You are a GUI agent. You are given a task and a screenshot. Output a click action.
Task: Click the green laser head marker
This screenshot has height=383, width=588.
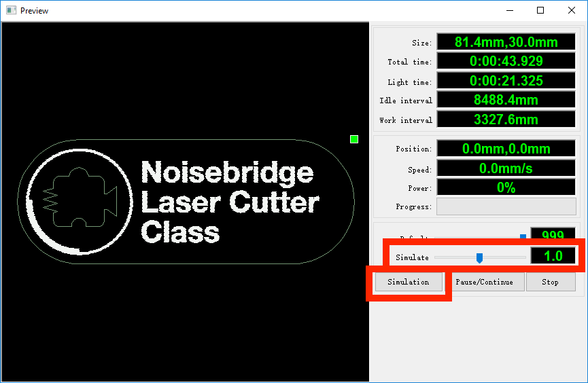pos(353,139)
